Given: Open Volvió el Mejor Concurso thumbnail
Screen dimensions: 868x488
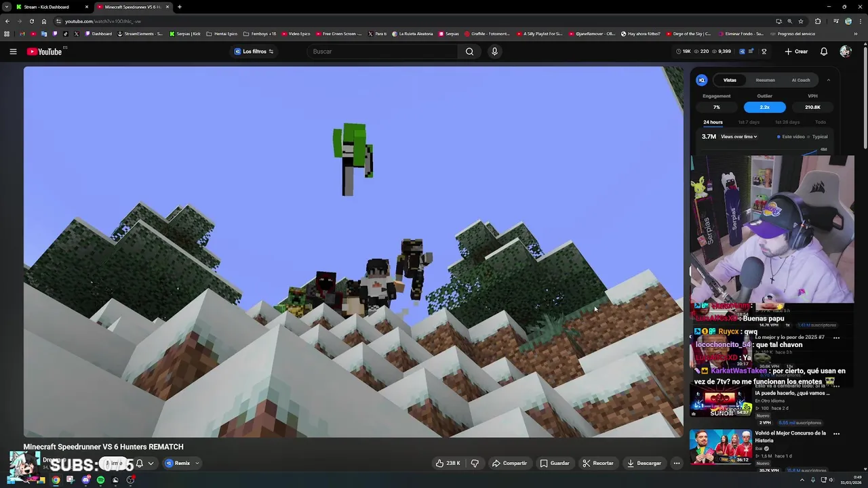Looking at the screenshot, I should pyautogui.click(x=721, y=447).
